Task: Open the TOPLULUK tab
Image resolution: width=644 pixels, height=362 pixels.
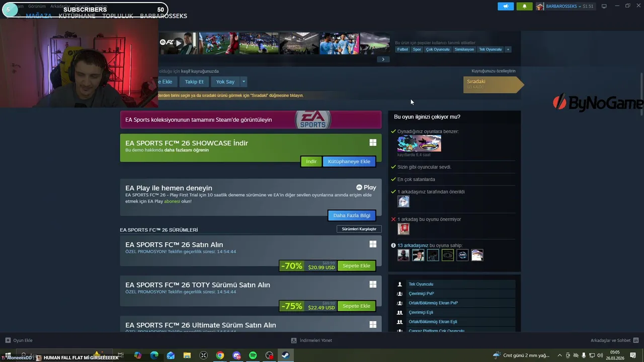Action: tap(118, 16)
